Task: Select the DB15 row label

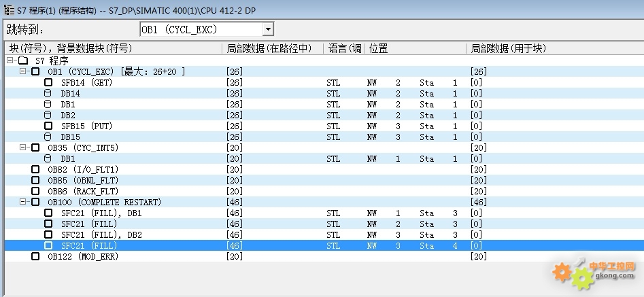Action: [x=70, y=137]
